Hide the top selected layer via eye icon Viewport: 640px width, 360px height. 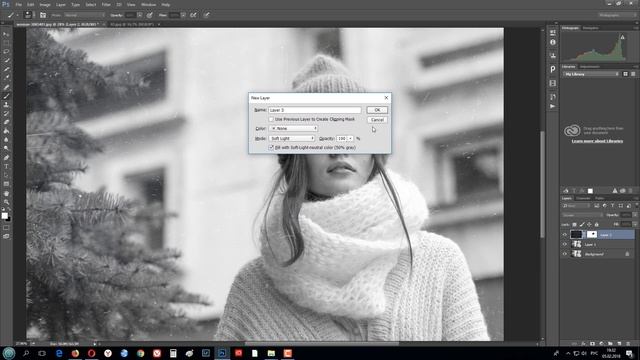click(565, 235)
